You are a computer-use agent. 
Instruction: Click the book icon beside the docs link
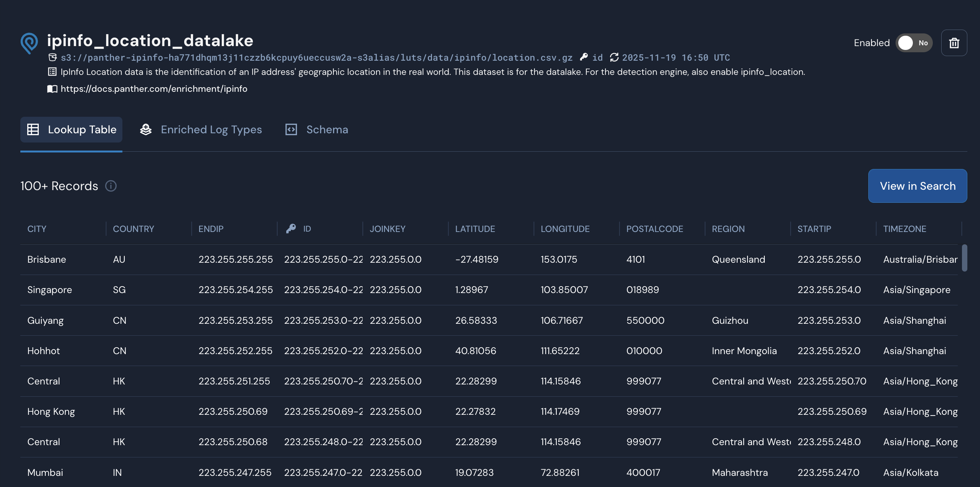tap(52, 89)
